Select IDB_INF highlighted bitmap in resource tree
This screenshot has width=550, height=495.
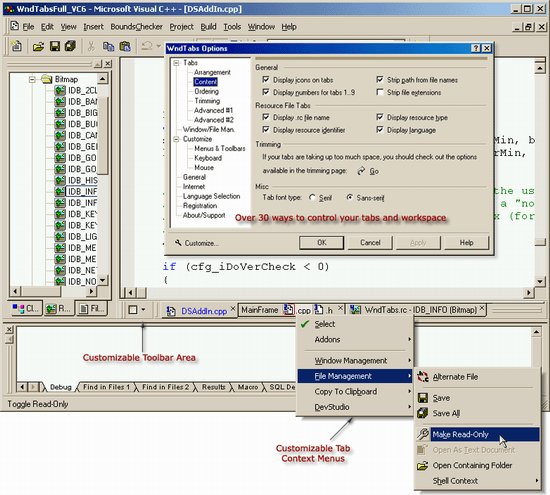point(82,191)
